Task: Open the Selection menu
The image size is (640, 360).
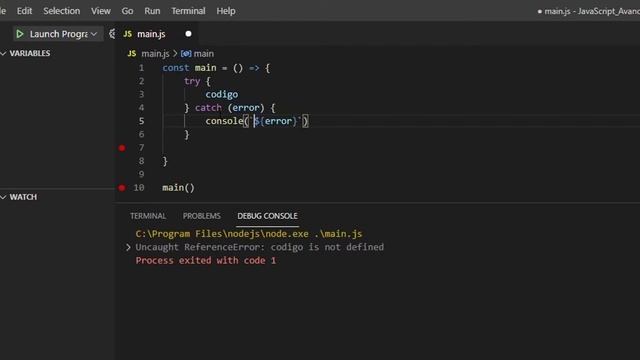Action: pos(62,11)
